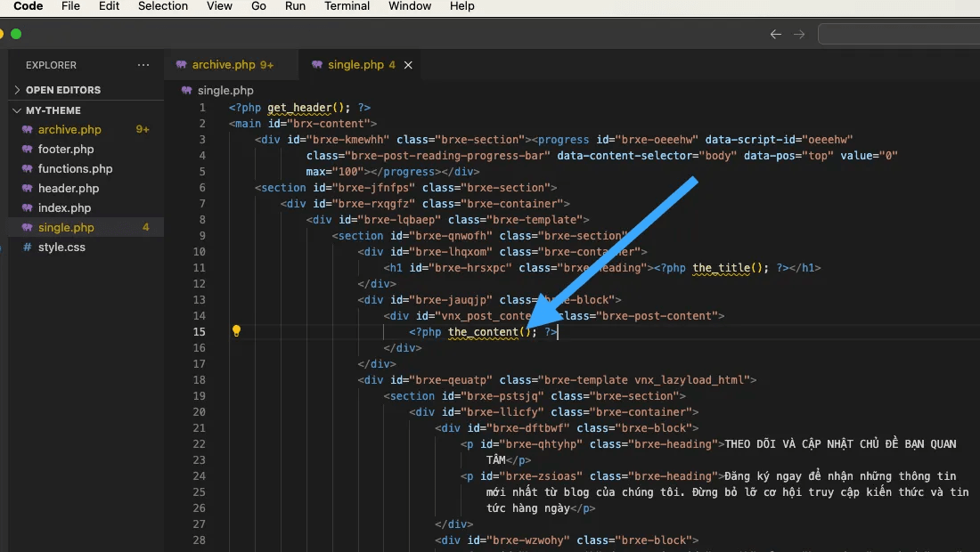Close the single.php tab
This screenshot has height=552, width=980.
pyautogui.click(x=408, y=65)
